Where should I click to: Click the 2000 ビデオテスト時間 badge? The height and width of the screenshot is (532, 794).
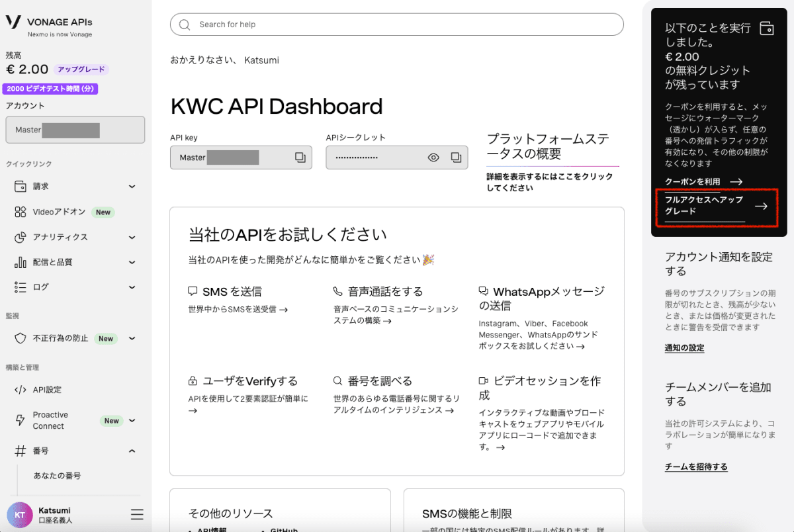point(52,89)
